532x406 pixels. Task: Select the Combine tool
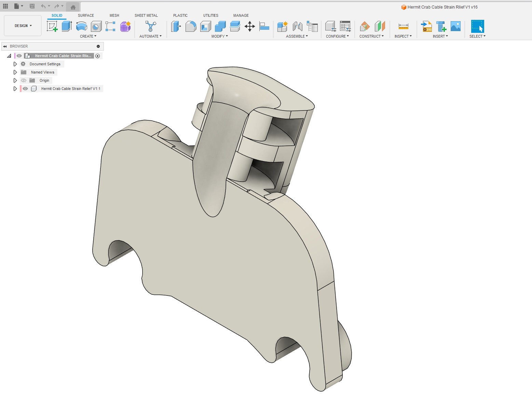coord(220,26)
